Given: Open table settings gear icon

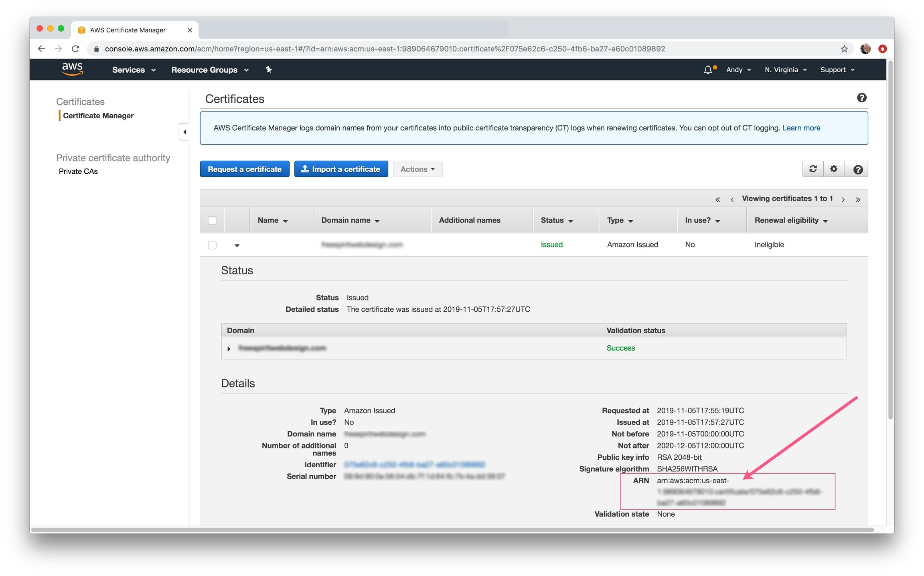Looking at the screenshot, I should pyautogui.click(x=834, y=169).
